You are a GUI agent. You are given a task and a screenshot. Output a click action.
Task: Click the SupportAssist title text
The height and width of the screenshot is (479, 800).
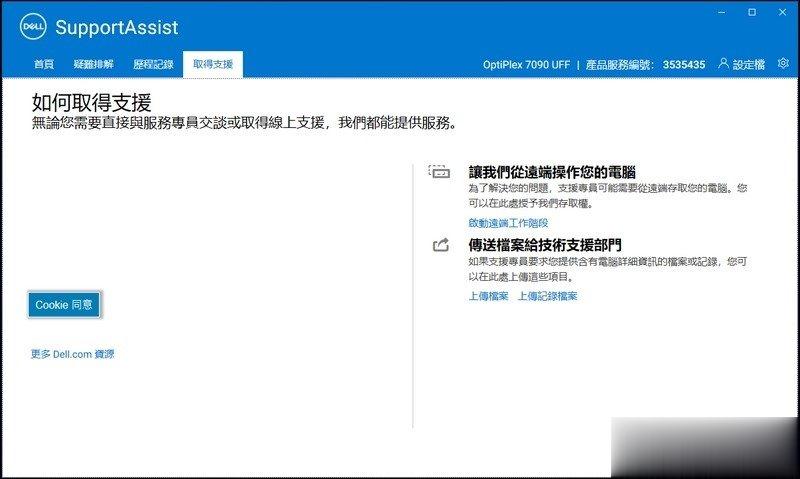pos(117,28)
